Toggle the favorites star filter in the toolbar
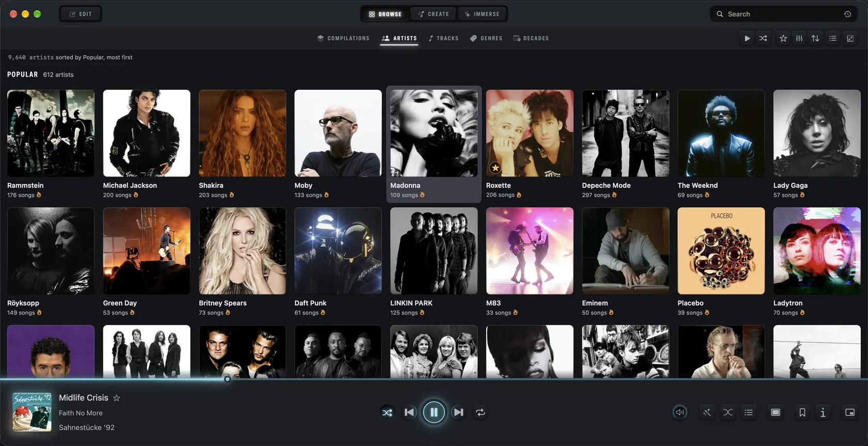This screenshot has height=446, width=868. pos(783,38)
